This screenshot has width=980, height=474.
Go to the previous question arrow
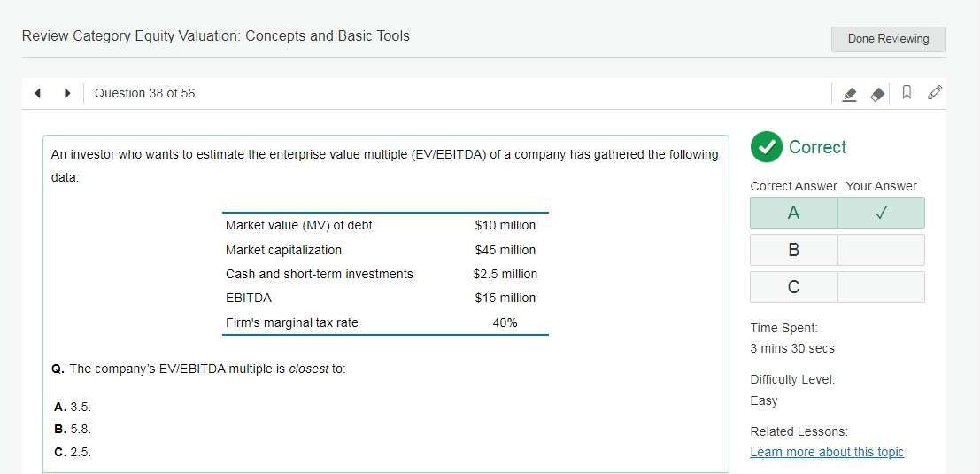pyautogui.click(x=37, y=93)
